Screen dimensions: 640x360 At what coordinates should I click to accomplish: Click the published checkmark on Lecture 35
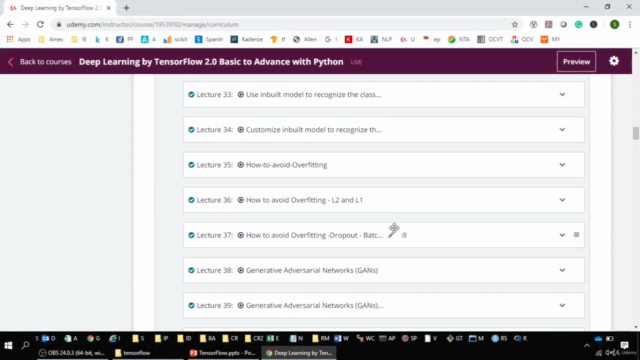pos(191,165)
